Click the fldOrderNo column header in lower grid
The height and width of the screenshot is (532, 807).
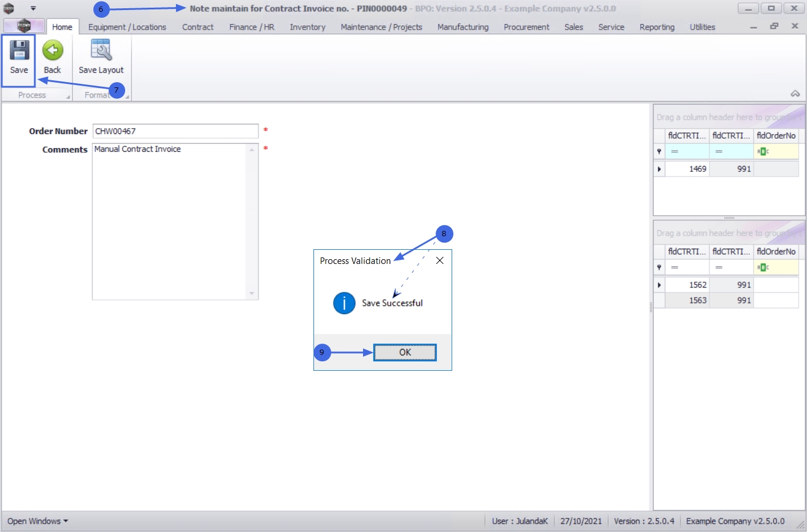(x=776, y=252)
